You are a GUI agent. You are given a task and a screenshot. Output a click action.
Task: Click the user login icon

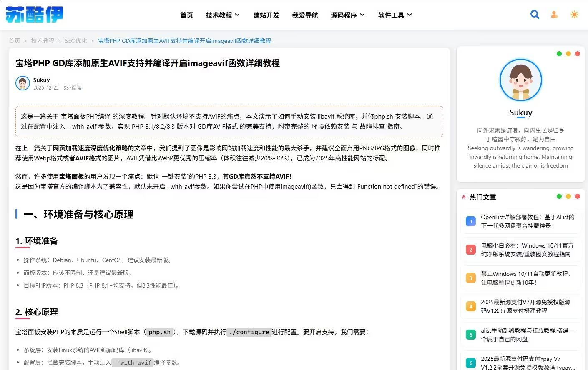tap(554, 14)
